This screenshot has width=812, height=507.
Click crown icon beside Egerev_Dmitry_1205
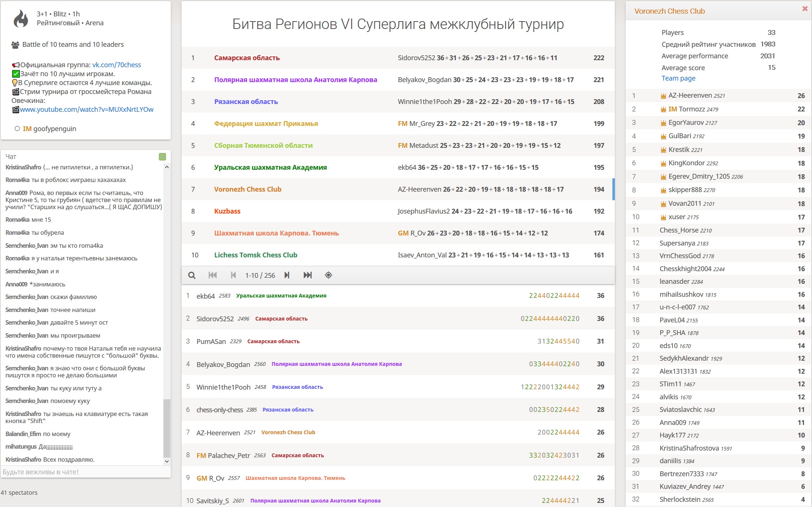663,177
